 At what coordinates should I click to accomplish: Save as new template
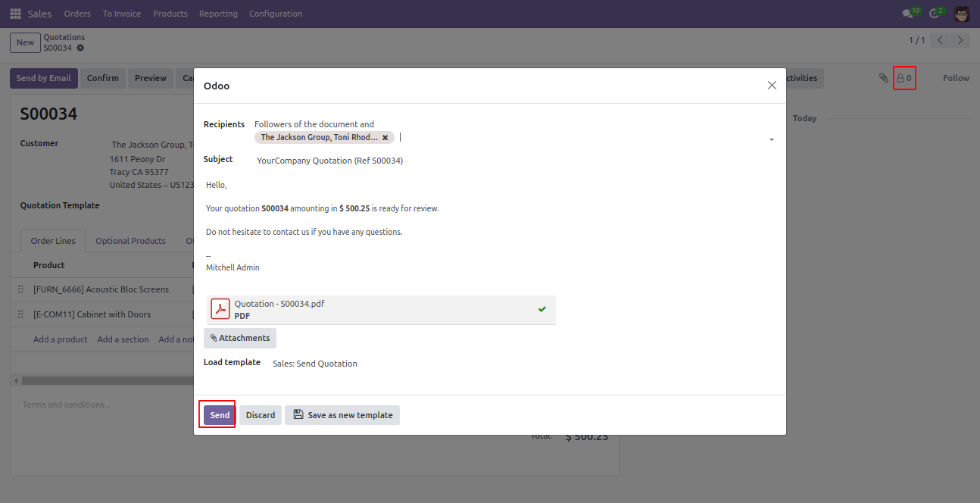point(342,415)
